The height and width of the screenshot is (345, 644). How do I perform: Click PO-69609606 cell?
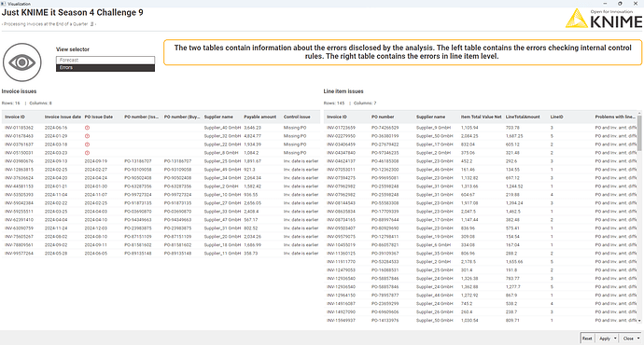coord(385,312)
